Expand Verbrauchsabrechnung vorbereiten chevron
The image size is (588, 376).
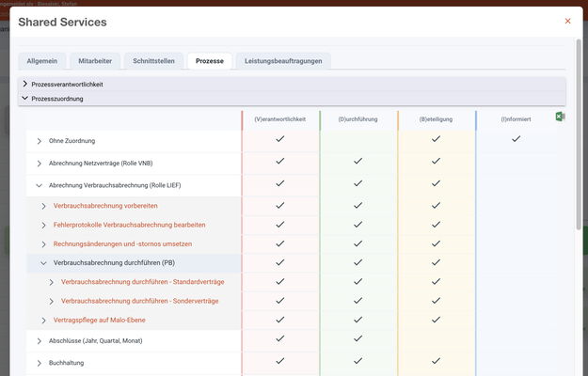[44, 206]
